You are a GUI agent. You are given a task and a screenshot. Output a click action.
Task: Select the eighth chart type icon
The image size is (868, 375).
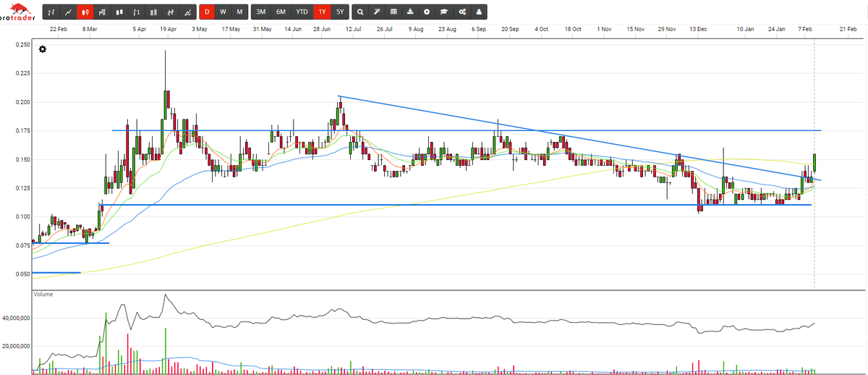click(x=169, y=12)
